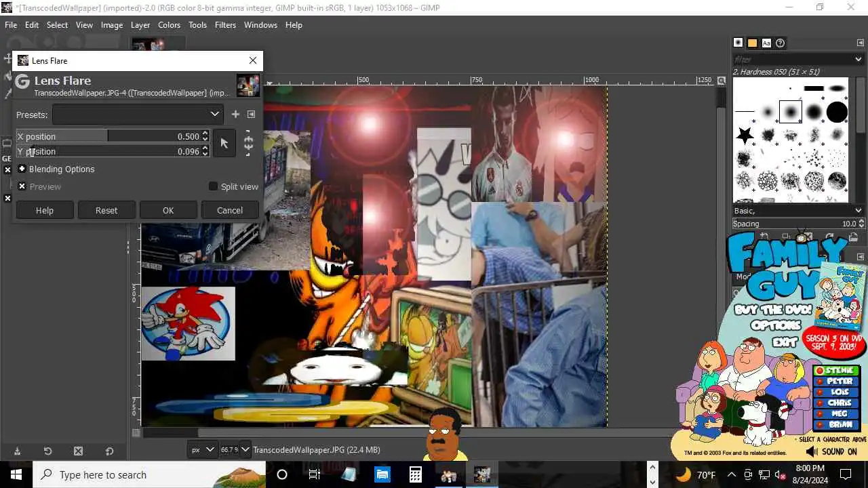The image size is (868, 488).
Task: Restore tool preset icon at bottom left
Action: (x=47, y=451)
